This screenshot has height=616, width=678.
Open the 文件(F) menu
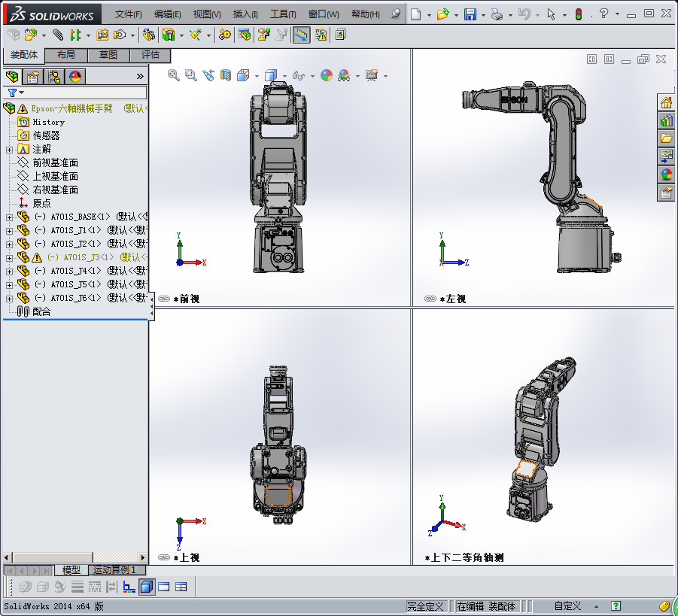[x=129, y=14]
